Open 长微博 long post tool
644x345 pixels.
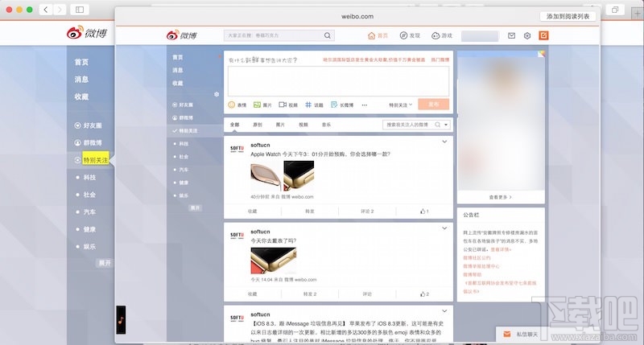click(341, 105)
